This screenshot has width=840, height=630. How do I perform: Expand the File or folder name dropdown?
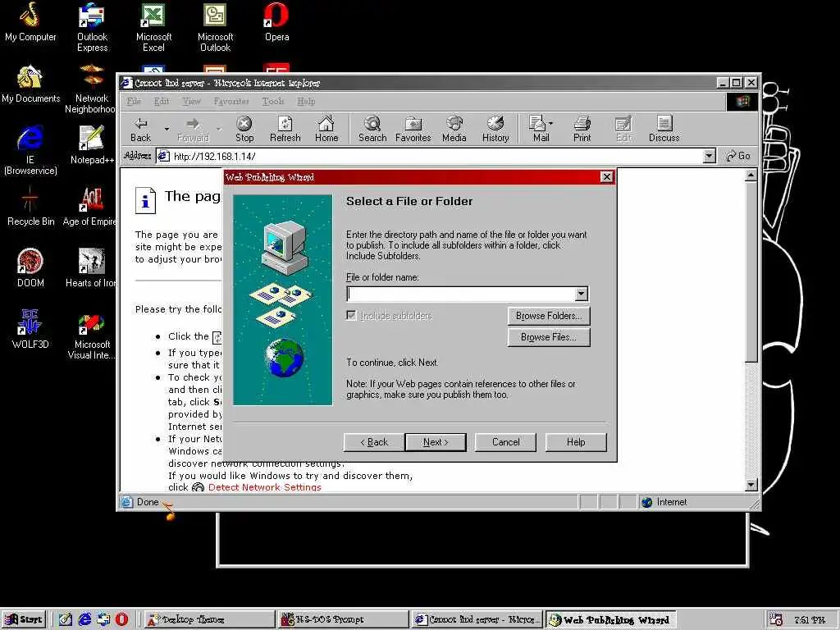coord(582,294)
